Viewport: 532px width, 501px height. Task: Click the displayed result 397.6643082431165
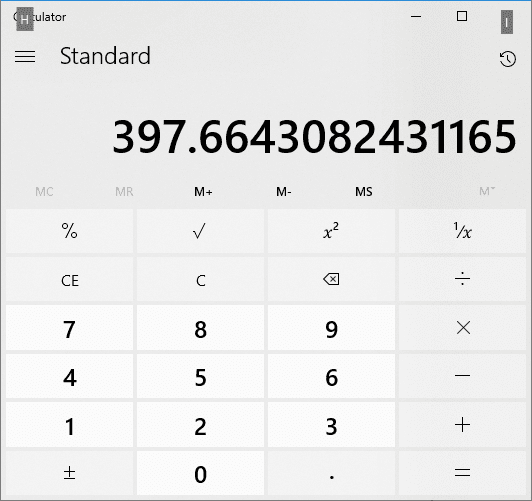(x=314, y=137)
